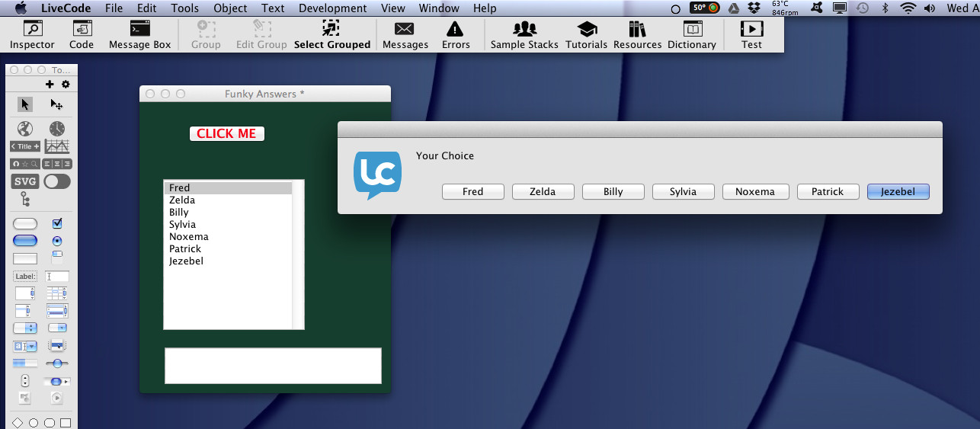Image resolution: width=980 pixels, height=429 pixels.
Task: Choose the Label field control
Action: tap(25, 276)
